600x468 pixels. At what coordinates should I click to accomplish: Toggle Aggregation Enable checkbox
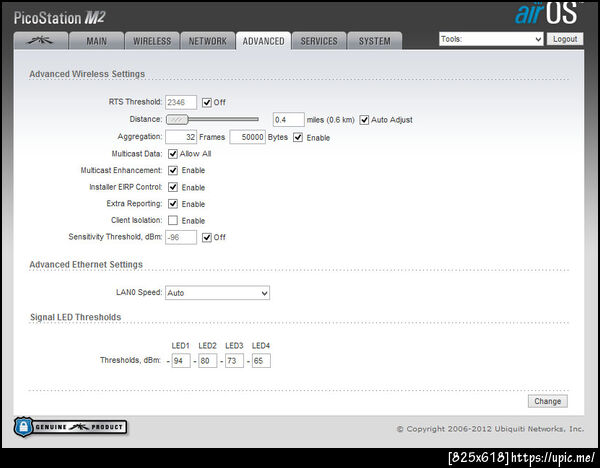point(298,137)
